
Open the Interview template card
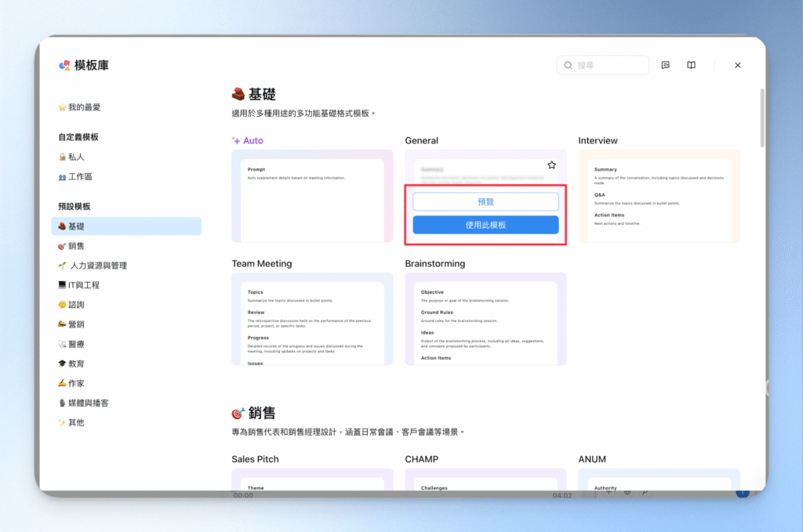(659, 196)
